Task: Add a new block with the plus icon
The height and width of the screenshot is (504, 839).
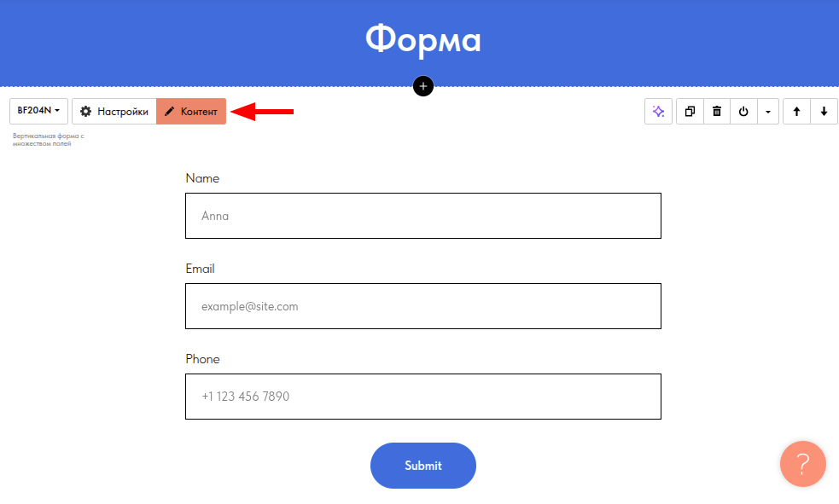Action: click(x=423, y=86)
